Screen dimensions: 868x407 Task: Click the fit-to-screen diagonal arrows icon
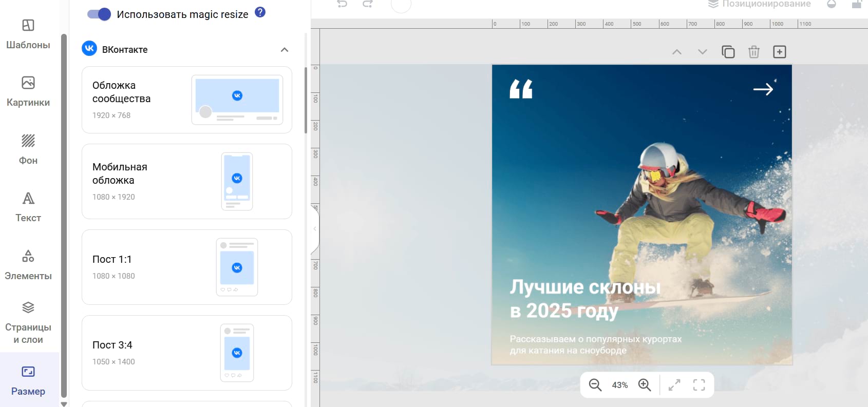(x=674, y=385)
